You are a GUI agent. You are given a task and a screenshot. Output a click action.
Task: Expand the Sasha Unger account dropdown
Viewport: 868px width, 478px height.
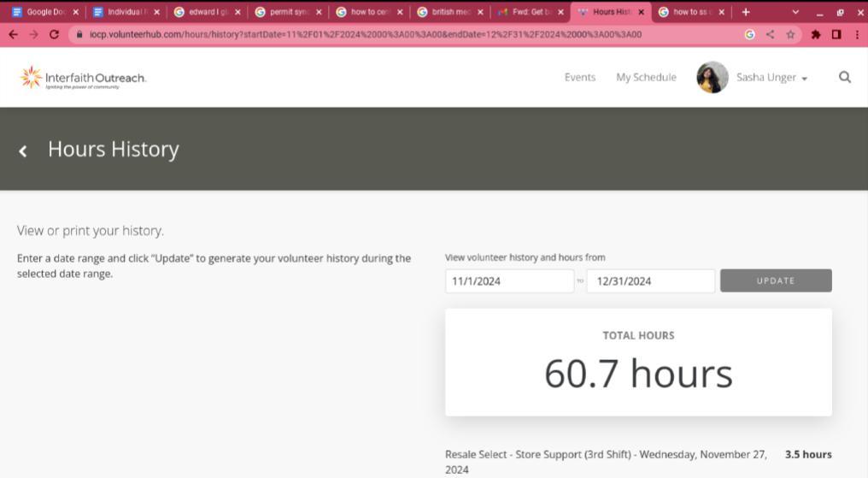click(x=772, y=78)
